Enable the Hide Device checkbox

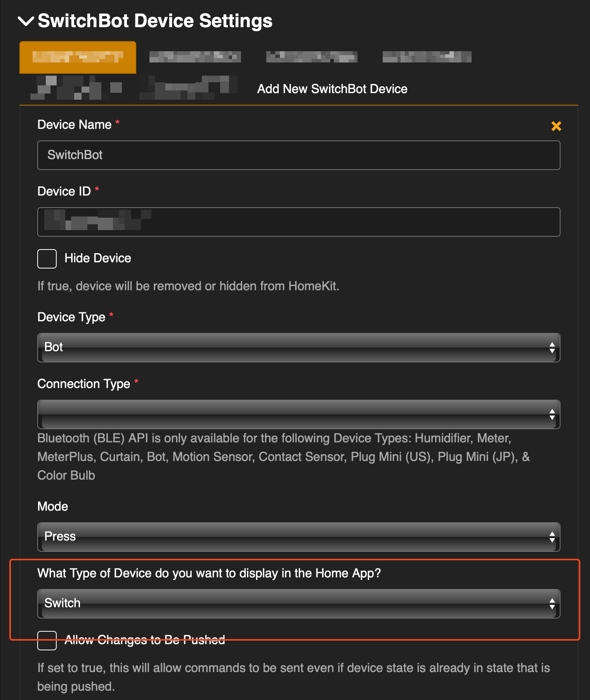coord(47,259)
